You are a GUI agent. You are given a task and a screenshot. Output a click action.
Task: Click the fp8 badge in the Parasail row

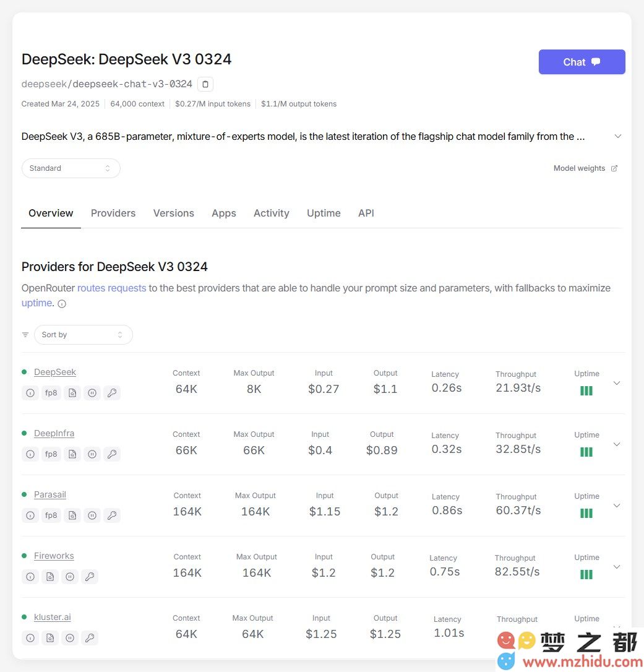51,515
